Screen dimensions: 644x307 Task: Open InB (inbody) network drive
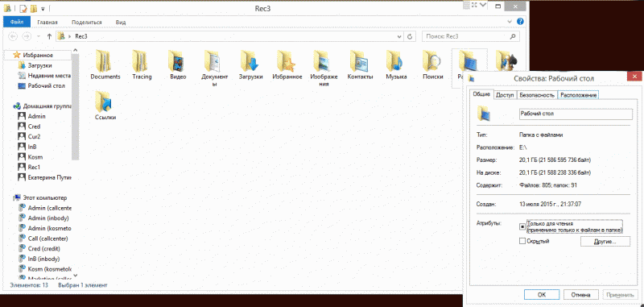[x=39, y=259]
